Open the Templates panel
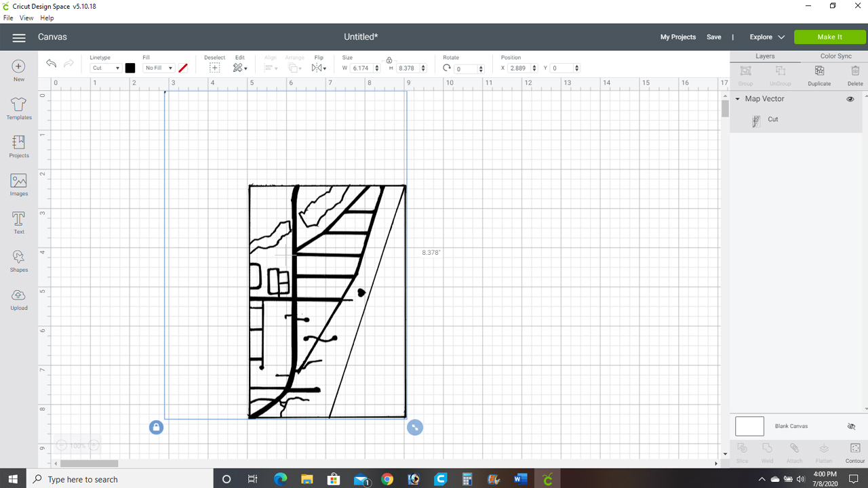 click(19, 108)
